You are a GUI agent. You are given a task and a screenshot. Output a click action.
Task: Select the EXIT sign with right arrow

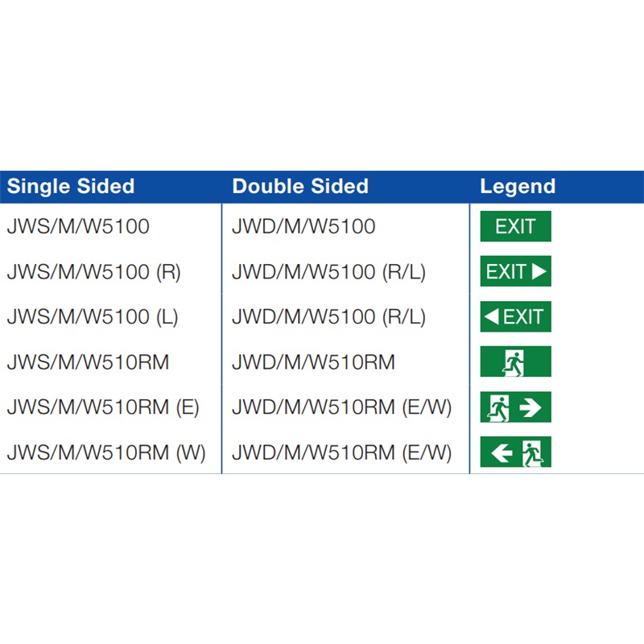pos(515,271)
